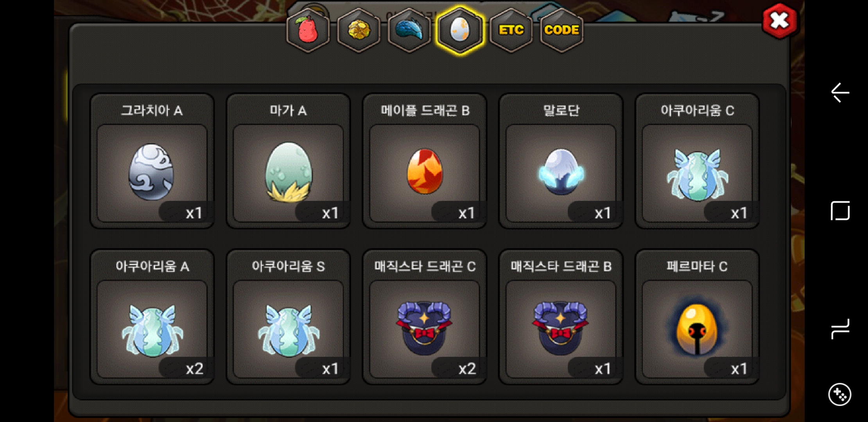Screen dimensions: 868x422
Task: Tap the 페르마타 C golden egg
Action: pyautogui.click(x=698, y=317)
